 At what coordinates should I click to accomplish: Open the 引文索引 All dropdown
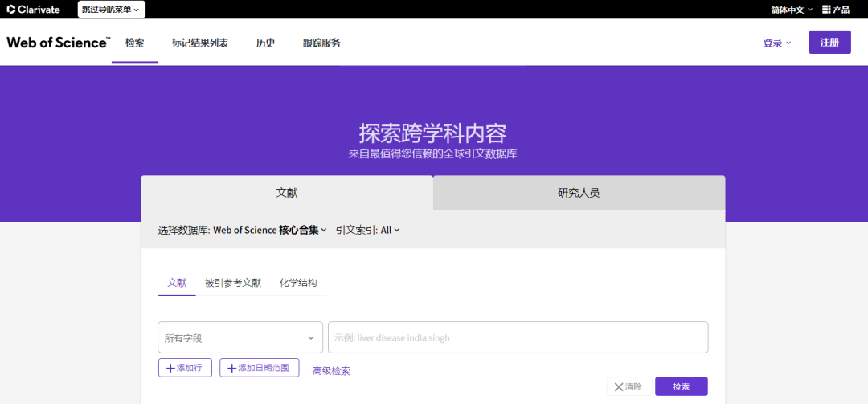tap(390, 231)
